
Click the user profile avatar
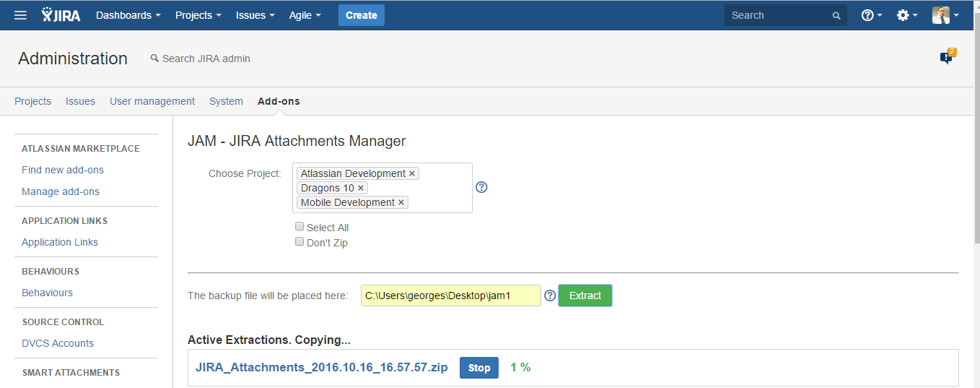941,15
